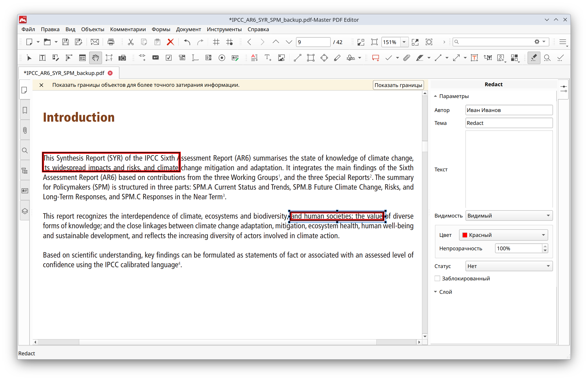Open the Комментарии menu

pyautogui.click(x=128, y=29)
